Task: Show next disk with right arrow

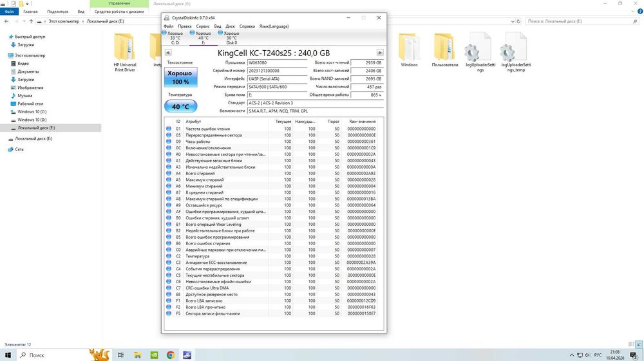Action: (x=380, y=53)
